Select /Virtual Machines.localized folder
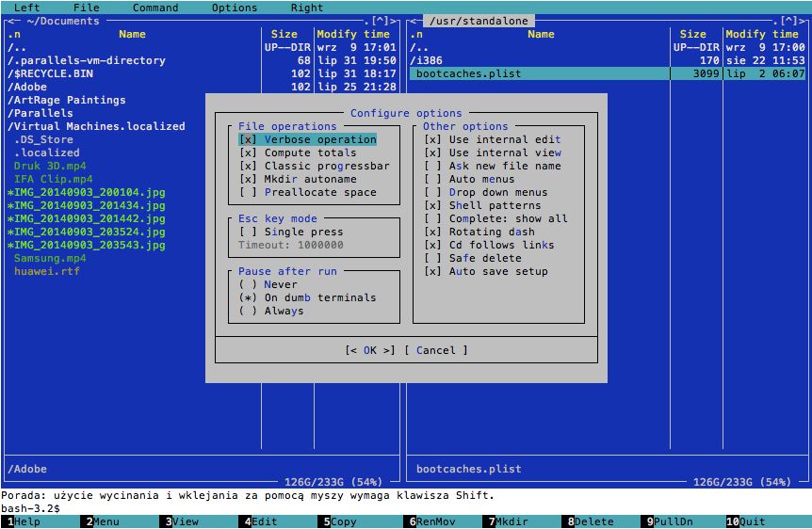The image size is (812, 529). click(x=96, y=127)
